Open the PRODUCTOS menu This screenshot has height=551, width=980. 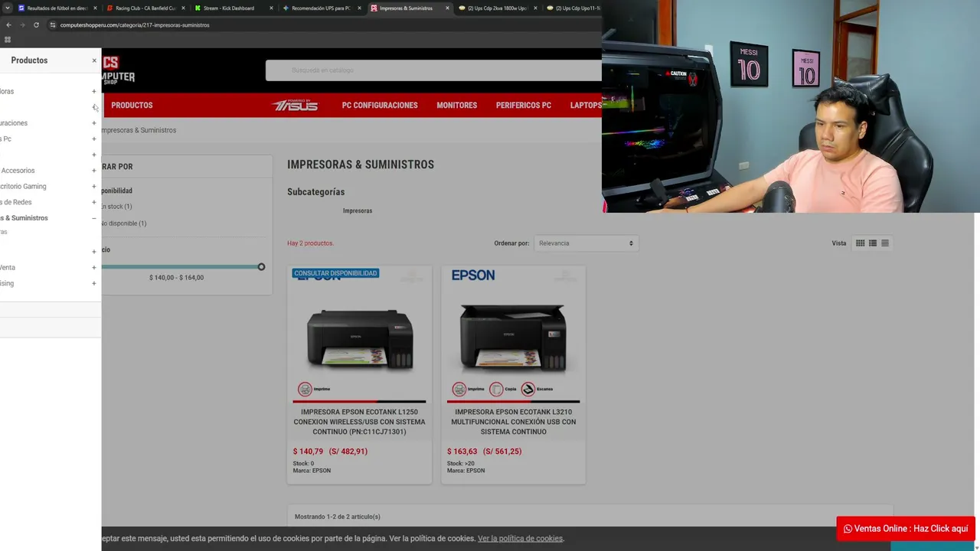132,106
